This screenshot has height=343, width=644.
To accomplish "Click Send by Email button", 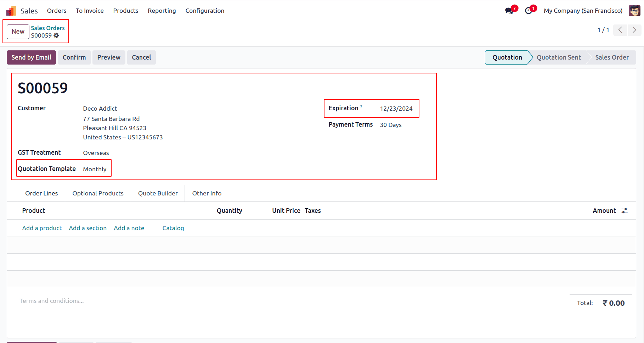I will click(x=31, y=57).
